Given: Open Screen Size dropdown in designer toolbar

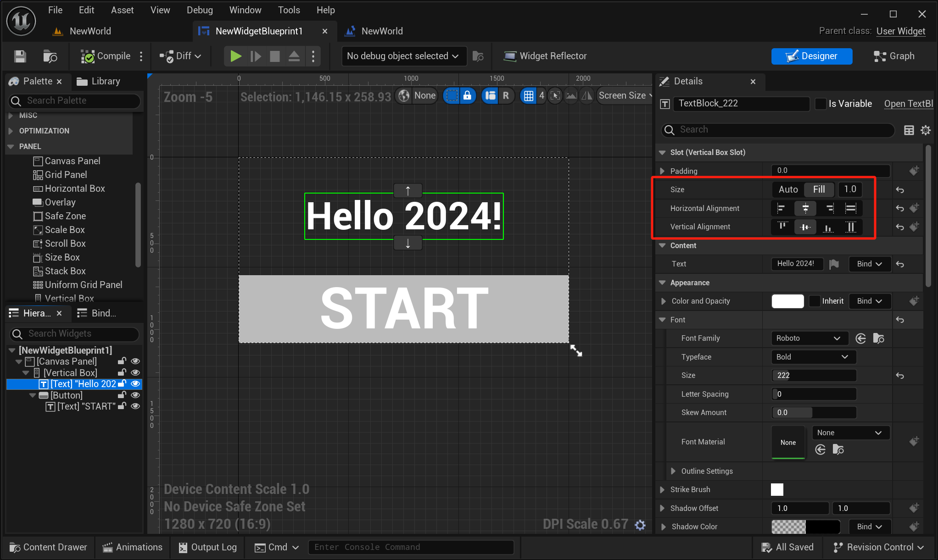Looking at the screenshot, I should click(625, 95).
